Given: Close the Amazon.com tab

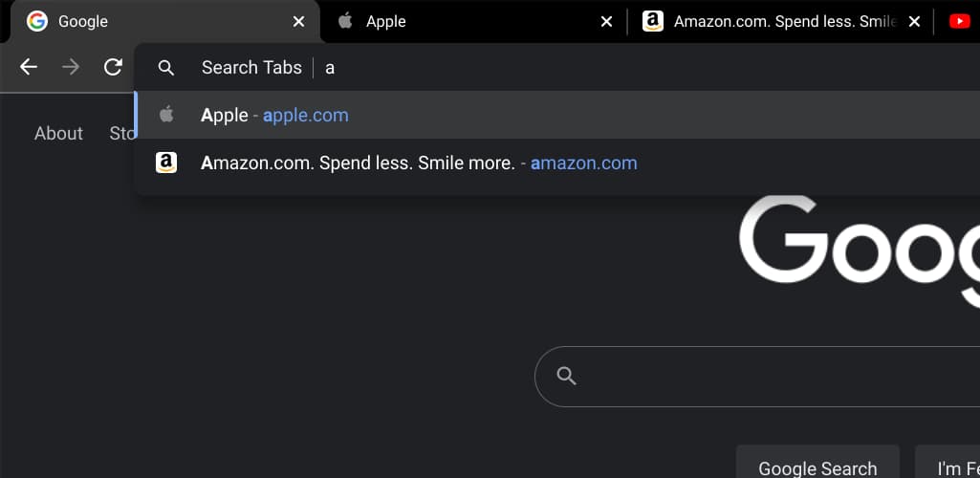Looking at the screenshot, I should (914, 21).
